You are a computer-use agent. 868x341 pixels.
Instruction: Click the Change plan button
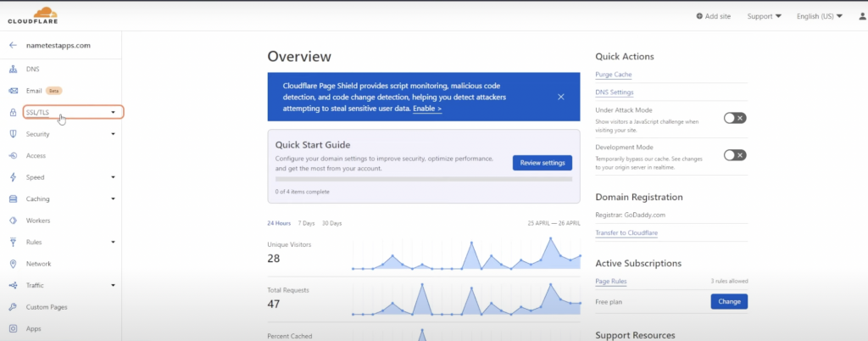tap(729, 302)
